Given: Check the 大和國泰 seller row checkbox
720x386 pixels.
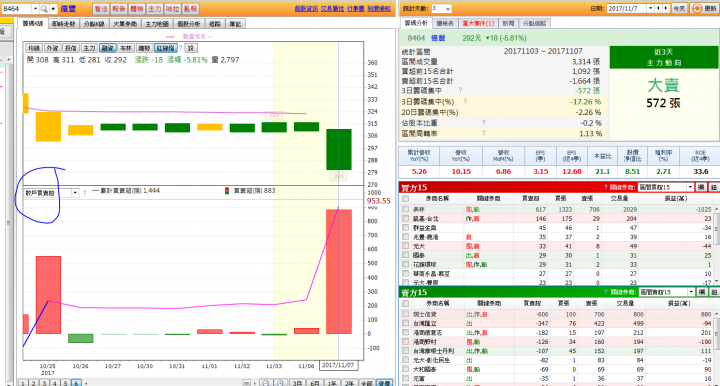Looking at the screenshot, I should [405, 369].
